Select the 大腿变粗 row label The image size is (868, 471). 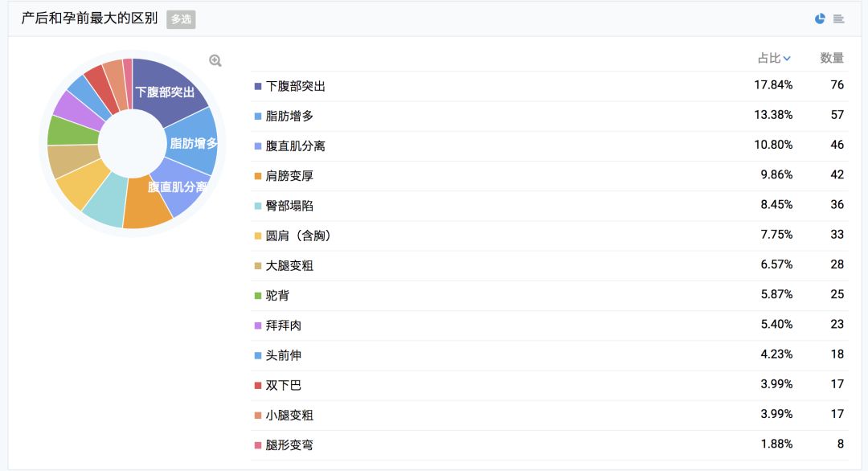pyautogui.click(x=289, y=266)
